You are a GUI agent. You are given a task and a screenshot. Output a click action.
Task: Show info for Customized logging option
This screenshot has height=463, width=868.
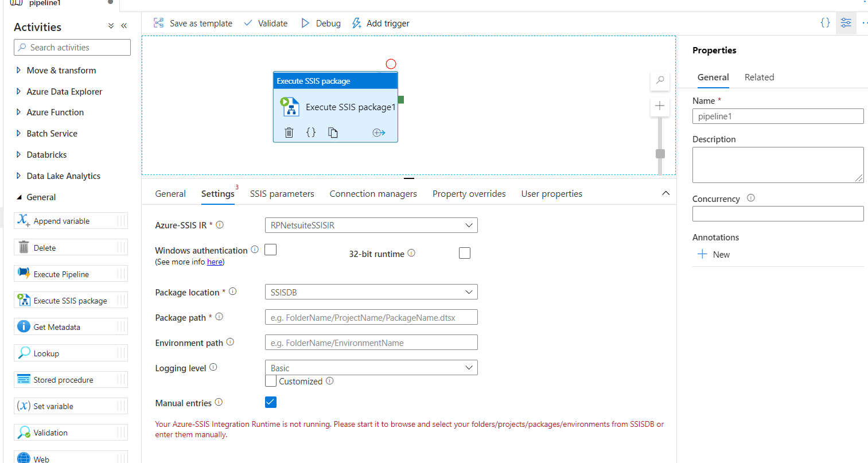(x=330, y=381)
